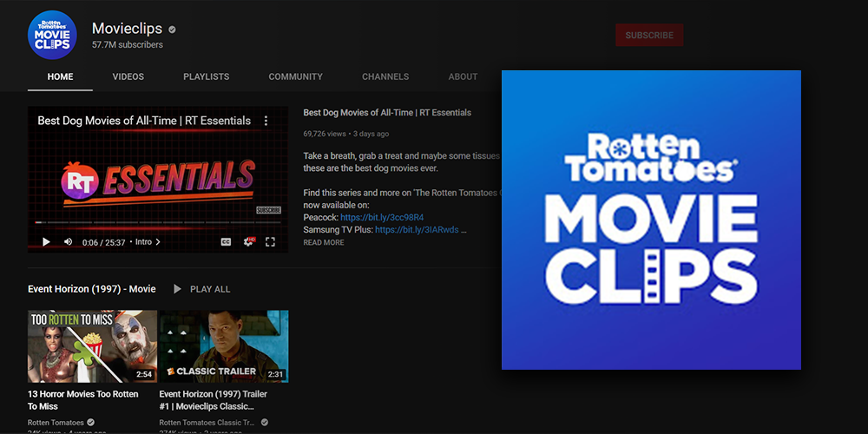Viewport: 868px width, 434px height.
Task: Switch to the VIDEOS tab
Action: pos(128,77)
